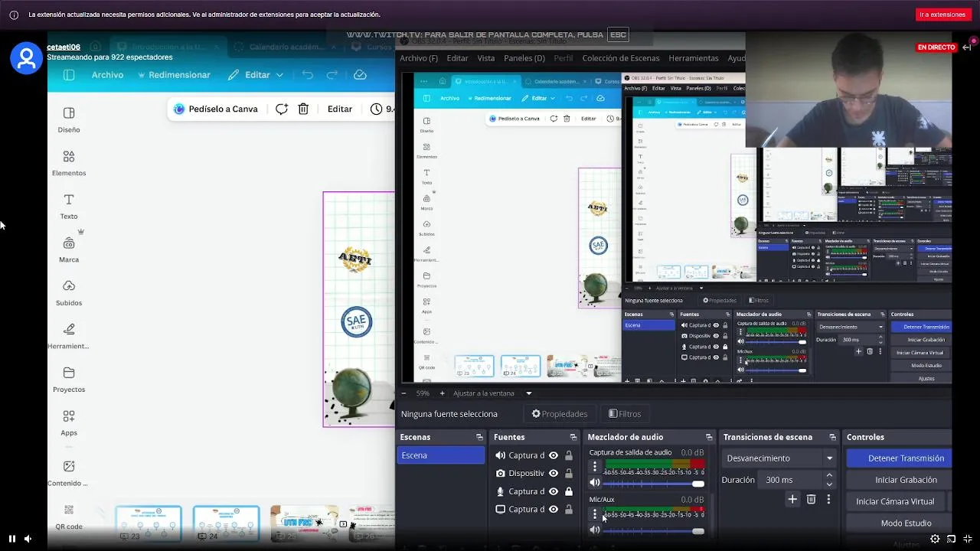
Task: Select the Texto tool in Canva's sidebar
Action: pos(69,207)
